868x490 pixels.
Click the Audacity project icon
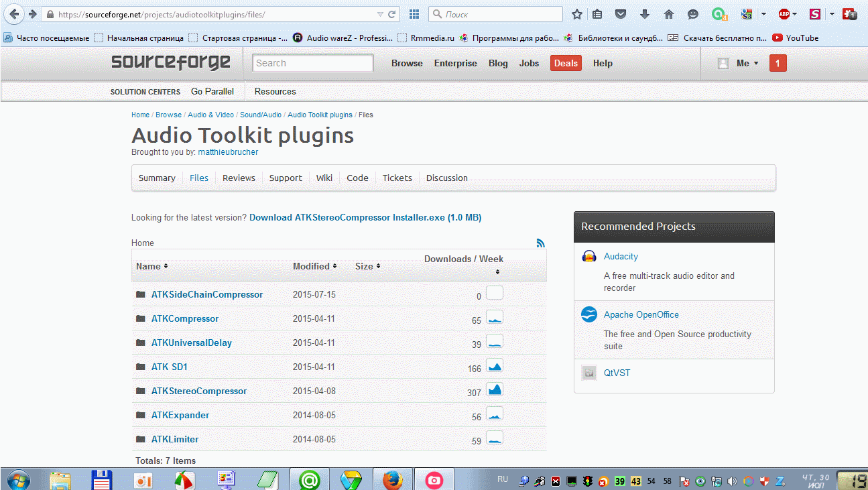click(589, 257)
